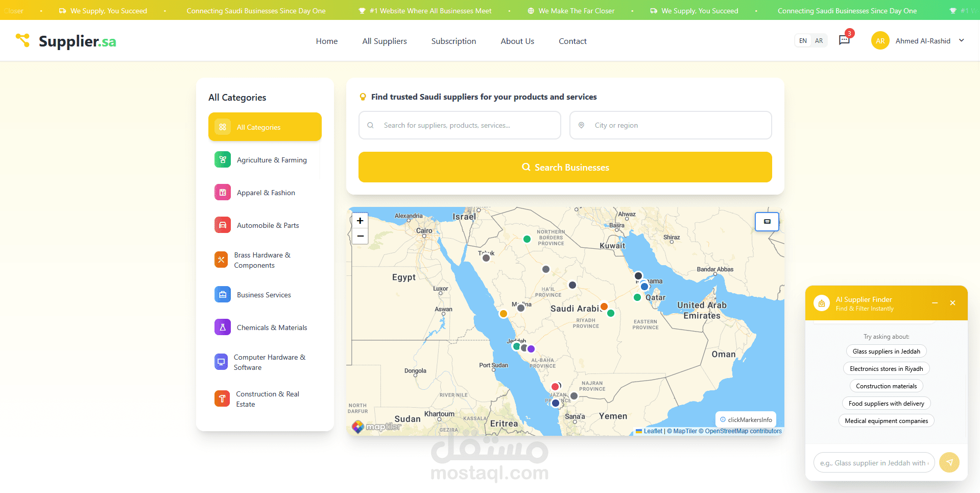Screen dimensions: 980x493
Task: Open Subscription page
Action: coord(453,41)
